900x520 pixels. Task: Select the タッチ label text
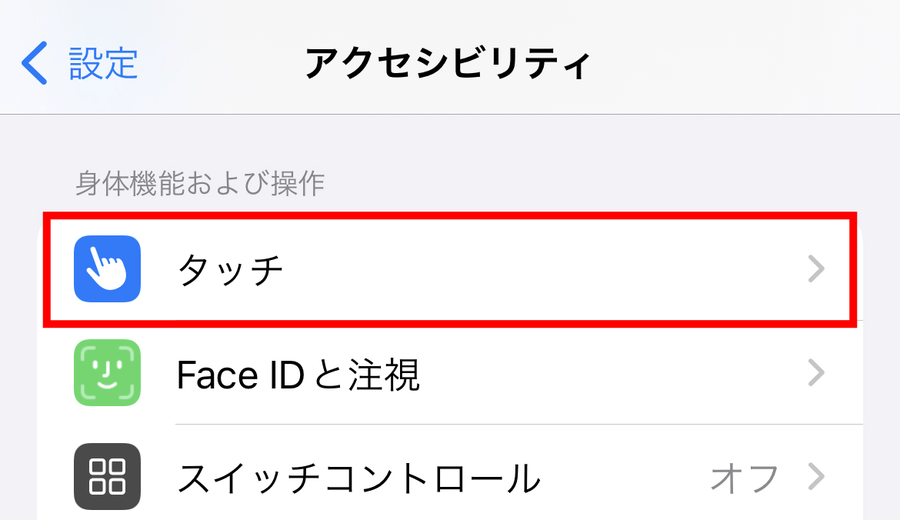tap(231, 270)
